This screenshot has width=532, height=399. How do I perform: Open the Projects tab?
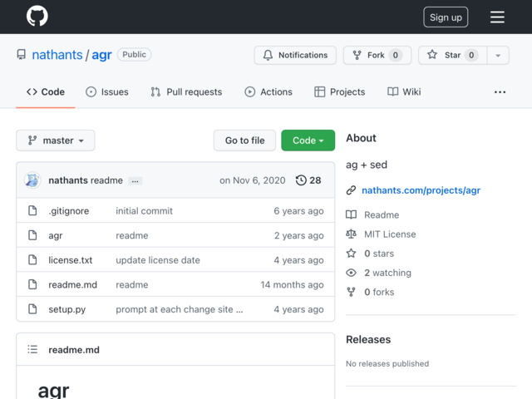[340, 92]
